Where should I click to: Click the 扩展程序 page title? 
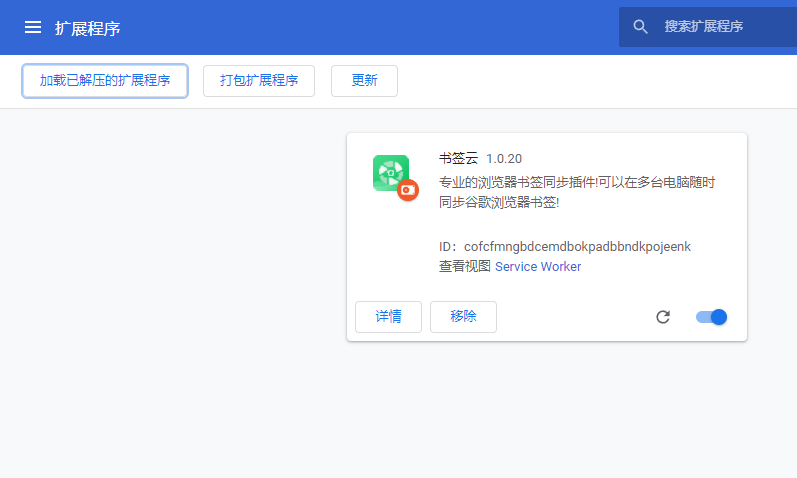click(87, 28)
